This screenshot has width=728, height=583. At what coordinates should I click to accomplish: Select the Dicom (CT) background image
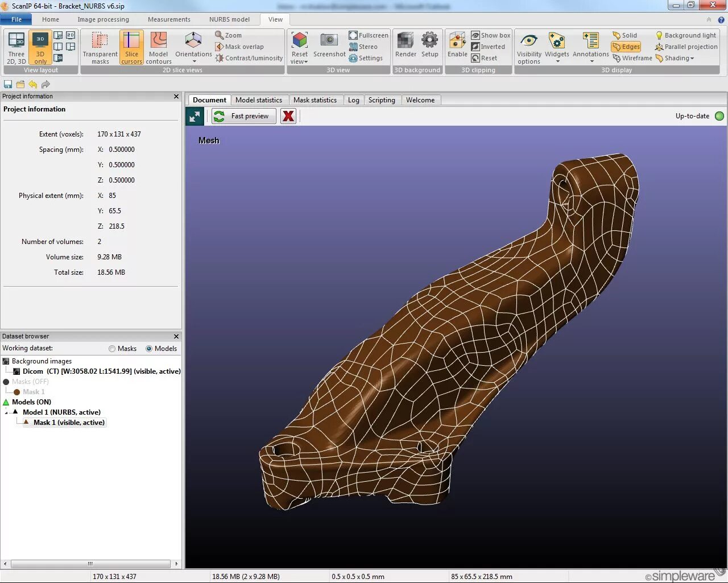[97, 371]
